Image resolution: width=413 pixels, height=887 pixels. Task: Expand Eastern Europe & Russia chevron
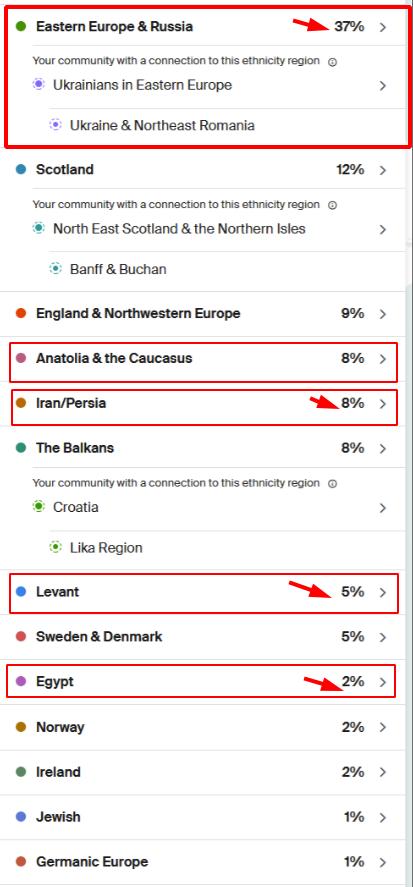[383, 27]
